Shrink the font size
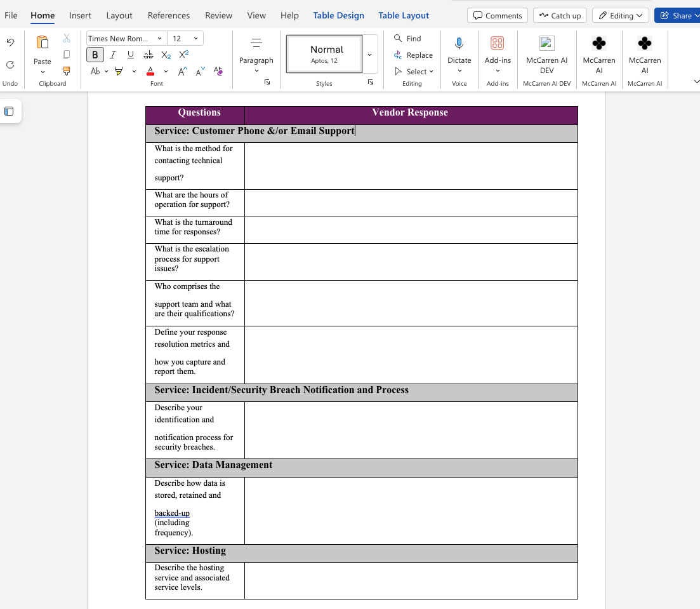 (201, 71)
